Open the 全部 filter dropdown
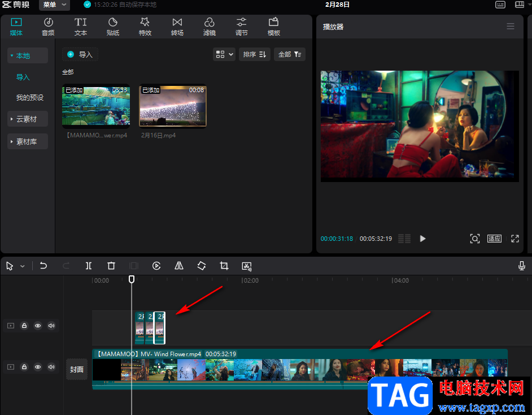 pos(290,54)
